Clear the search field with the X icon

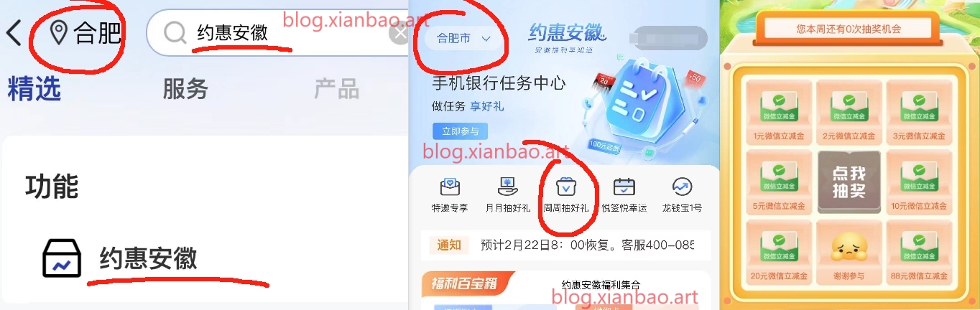point(399,33)
